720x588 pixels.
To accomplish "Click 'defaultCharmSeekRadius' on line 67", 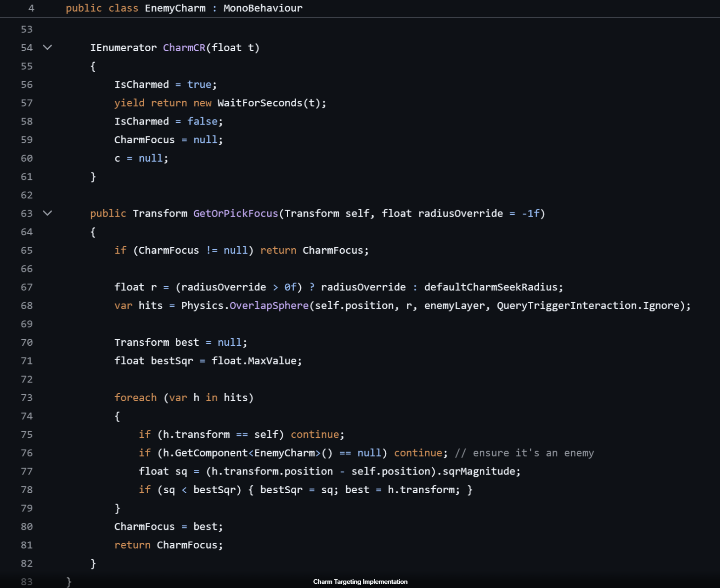I will [491, 287].
